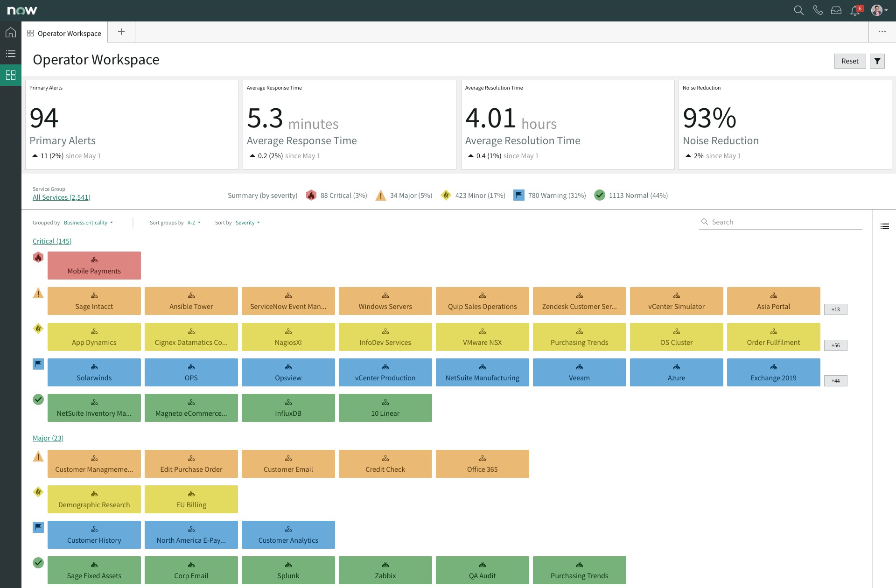Open the more options ellipsis menu

point(882,32)
